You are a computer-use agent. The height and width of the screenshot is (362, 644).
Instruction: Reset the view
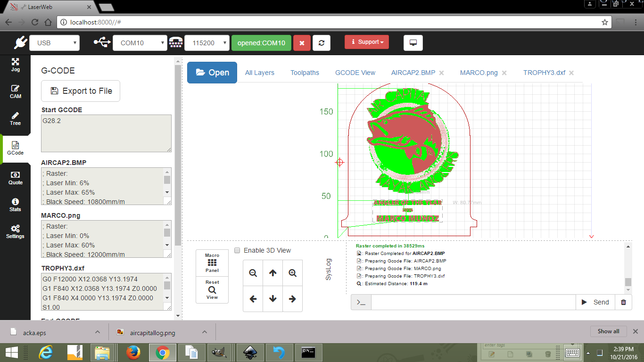click(212, 290)
